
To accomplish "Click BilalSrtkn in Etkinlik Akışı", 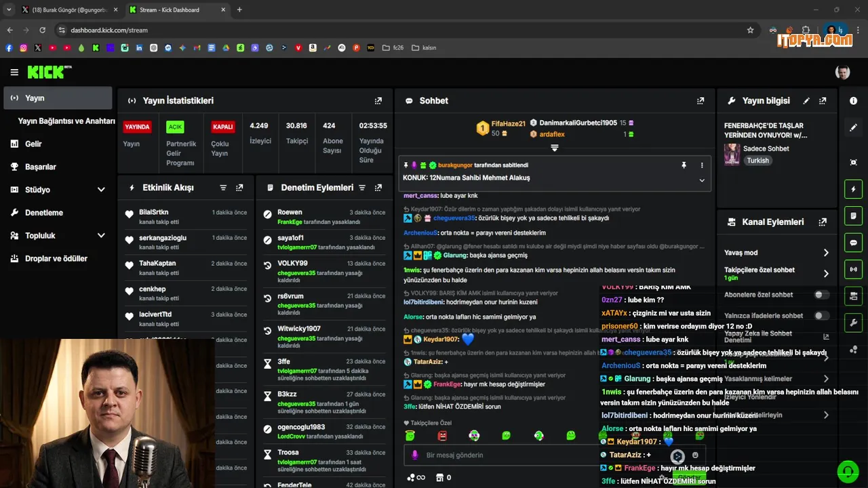I will click(x=154, y=212).
